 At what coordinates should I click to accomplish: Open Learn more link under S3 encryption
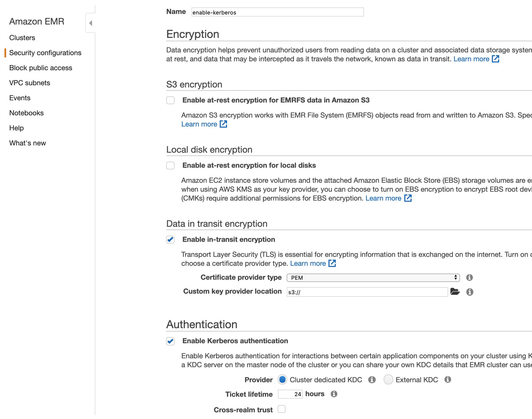(199, 124)
